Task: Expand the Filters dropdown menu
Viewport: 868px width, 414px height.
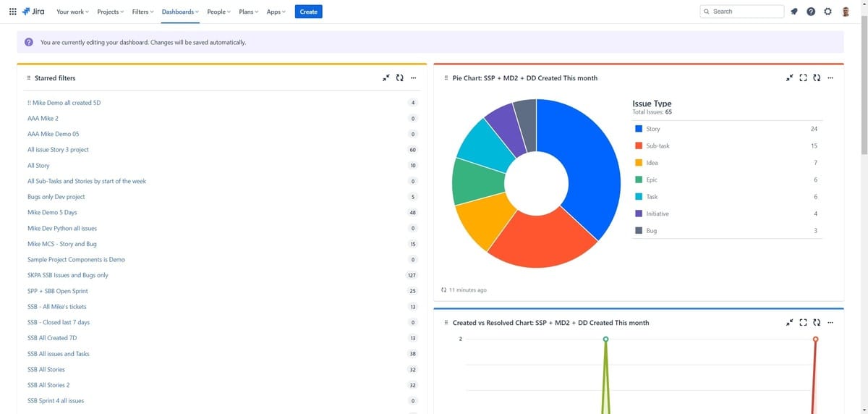Action: click(142, 12)
